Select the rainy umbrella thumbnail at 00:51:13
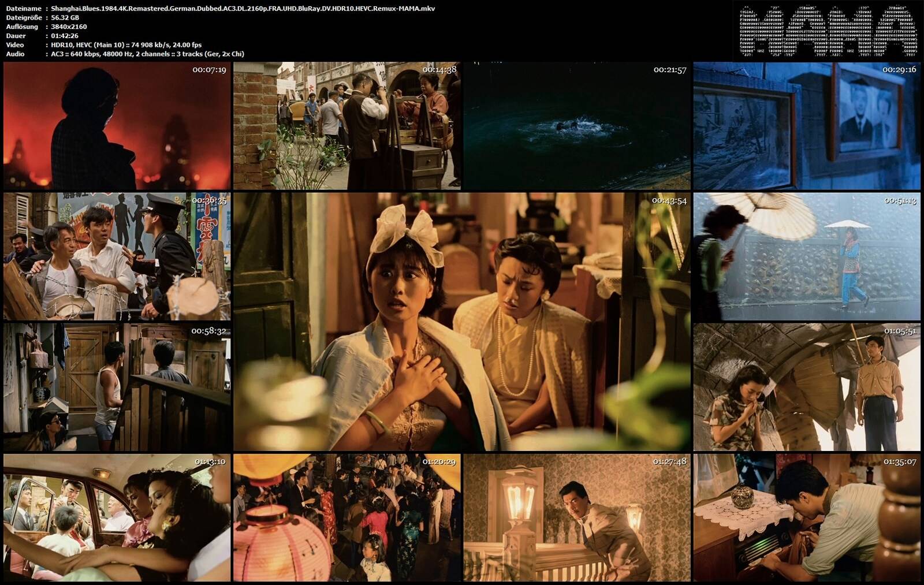Image resolution: width=924 pixels, height=585 pixels. click(x=807, y=256)
